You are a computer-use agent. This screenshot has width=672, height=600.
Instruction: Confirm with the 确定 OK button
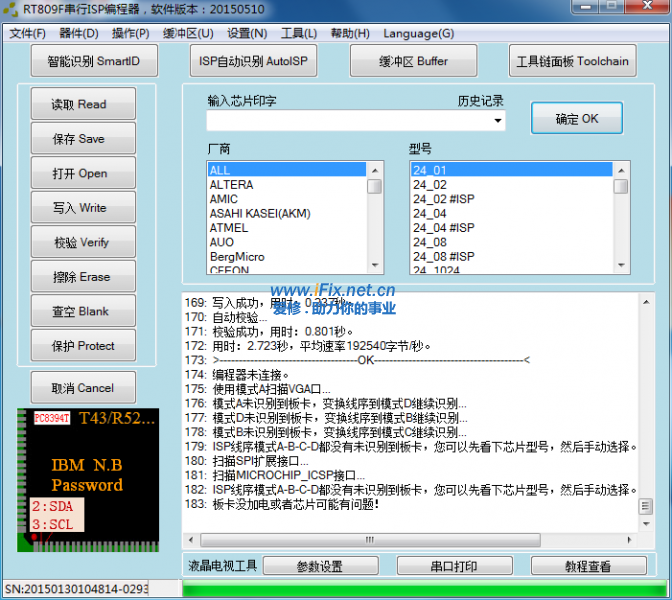pyautogui.click(x=577, y=118)
